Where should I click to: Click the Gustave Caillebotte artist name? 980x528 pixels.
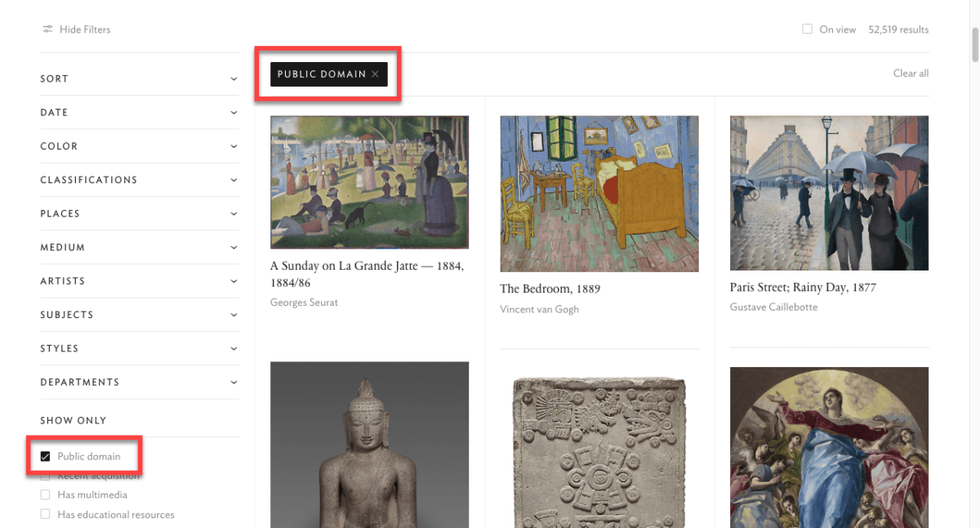773,307
